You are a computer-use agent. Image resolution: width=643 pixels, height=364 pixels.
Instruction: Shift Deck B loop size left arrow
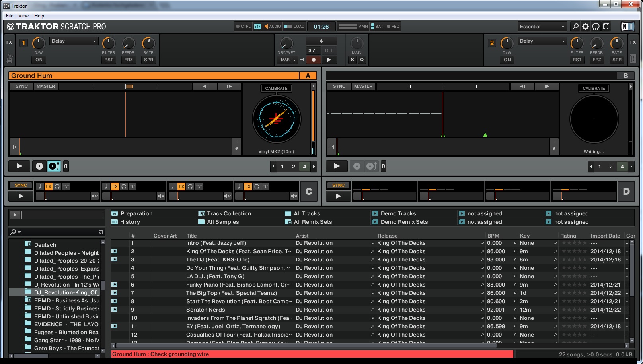pos(591,167)
